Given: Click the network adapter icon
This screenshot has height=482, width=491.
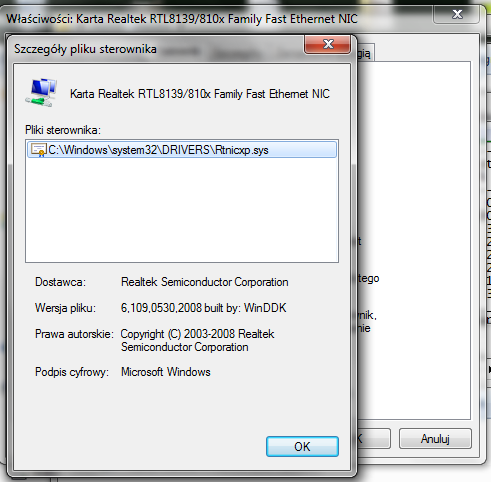Looking at the screenshot, I should click(x=41, y=93).
